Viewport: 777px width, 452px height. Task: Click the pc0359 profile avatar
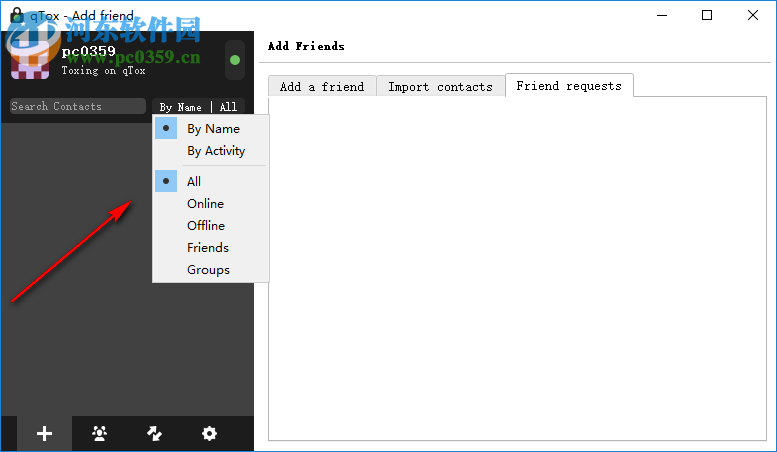(x=30, y=60)
